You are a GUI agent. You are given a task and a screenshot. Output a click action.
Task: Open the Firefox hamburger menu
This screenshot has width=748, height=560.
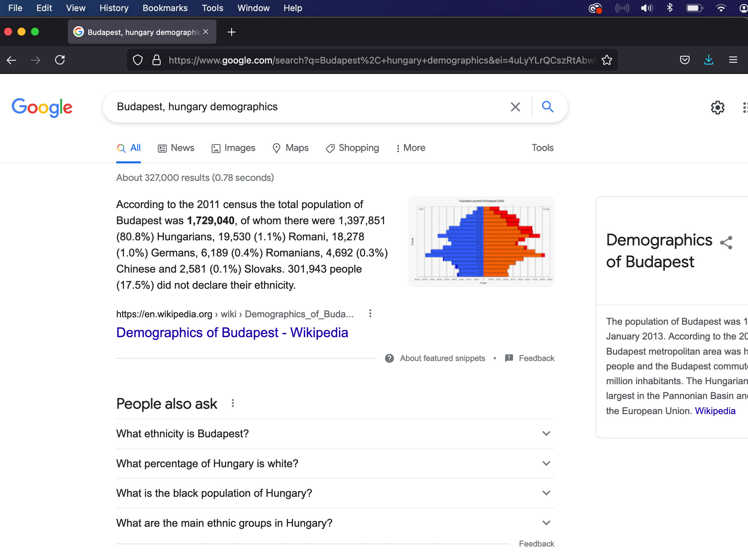pyautogui.click(x=733, y=60)
